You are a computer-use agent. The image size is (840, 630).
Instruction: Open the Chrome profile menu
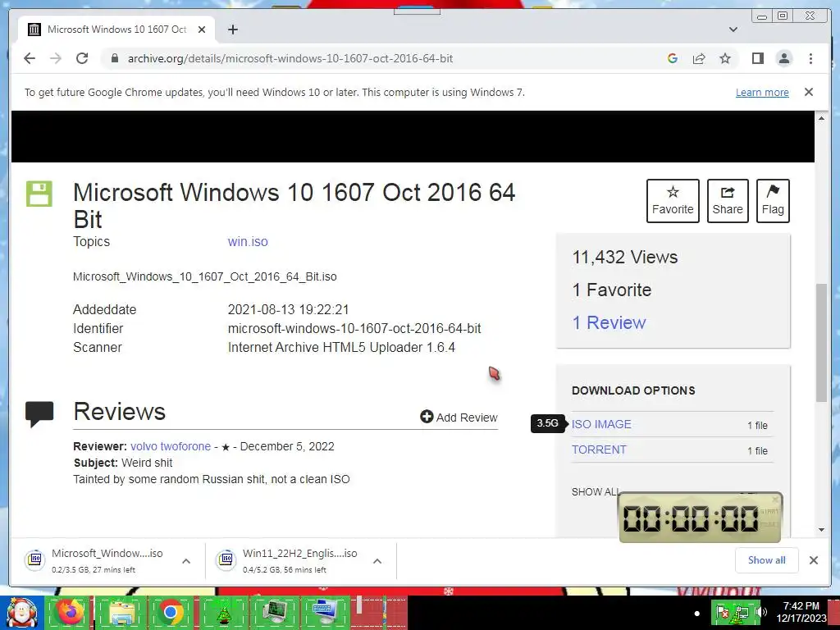[783, 58]
